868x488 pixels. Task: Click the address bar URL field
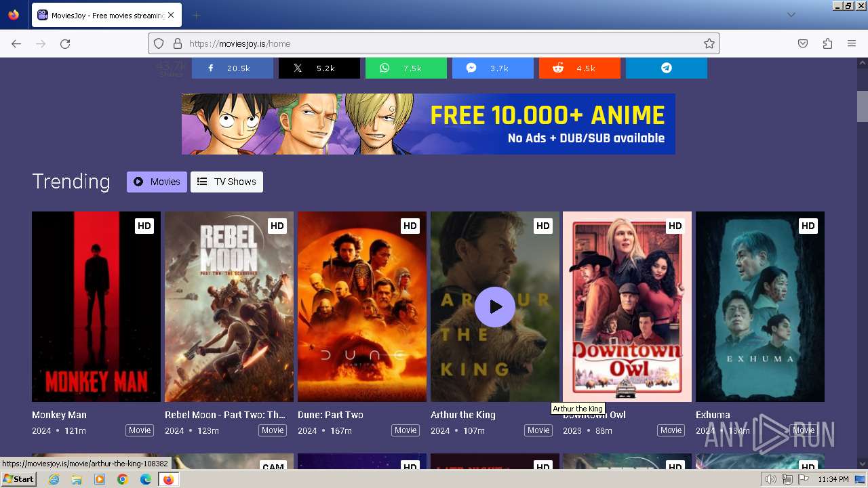point(434,43)
